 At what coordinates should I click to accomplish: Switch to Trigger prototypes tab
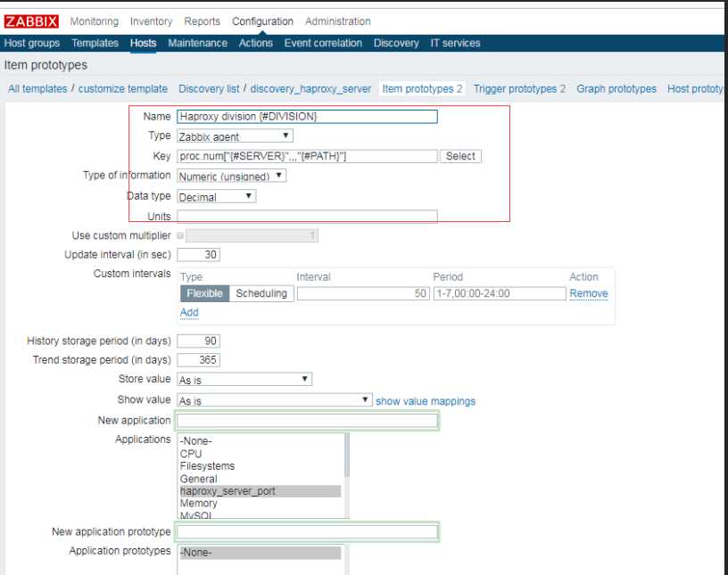coord(519,88)
